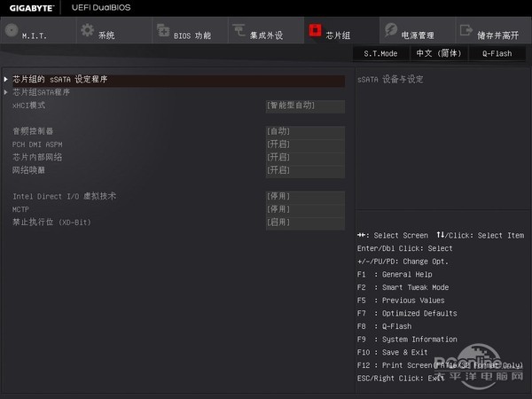This screenshot has height=399, width=532.
Task: Click the 储存并离开 exit icon
Action: (466, 30)
